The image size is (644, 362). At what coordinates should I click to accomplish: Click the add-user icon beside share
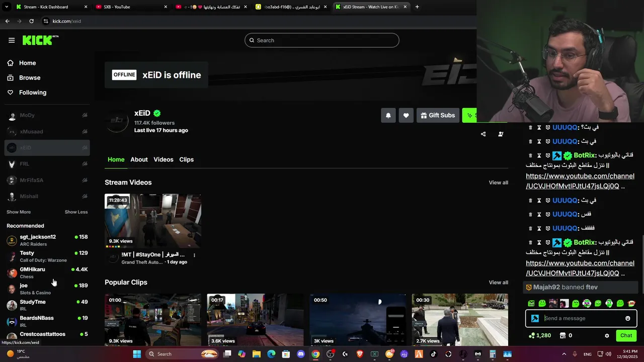tap(501, 134)
